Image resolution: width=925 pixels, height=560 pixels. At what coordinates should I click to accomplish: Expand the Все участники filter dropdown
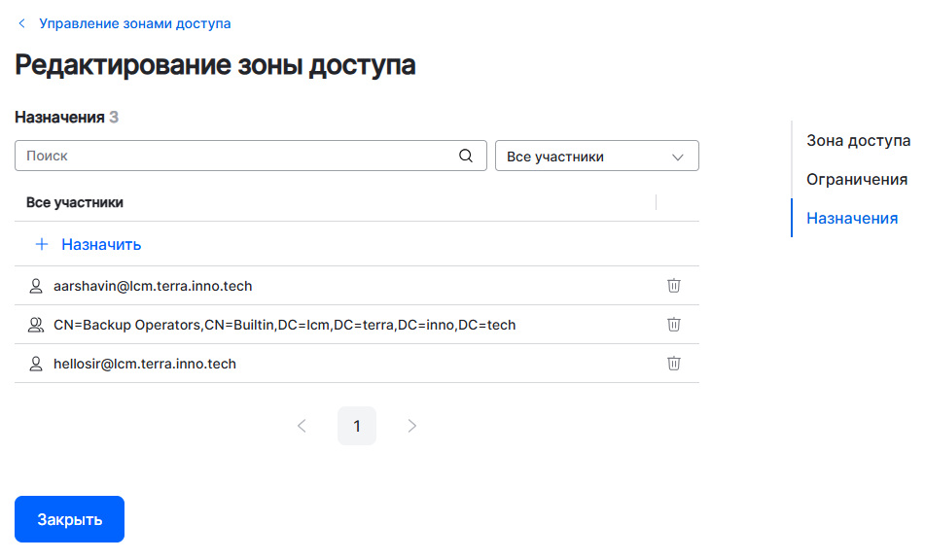[x=597, y=157]
